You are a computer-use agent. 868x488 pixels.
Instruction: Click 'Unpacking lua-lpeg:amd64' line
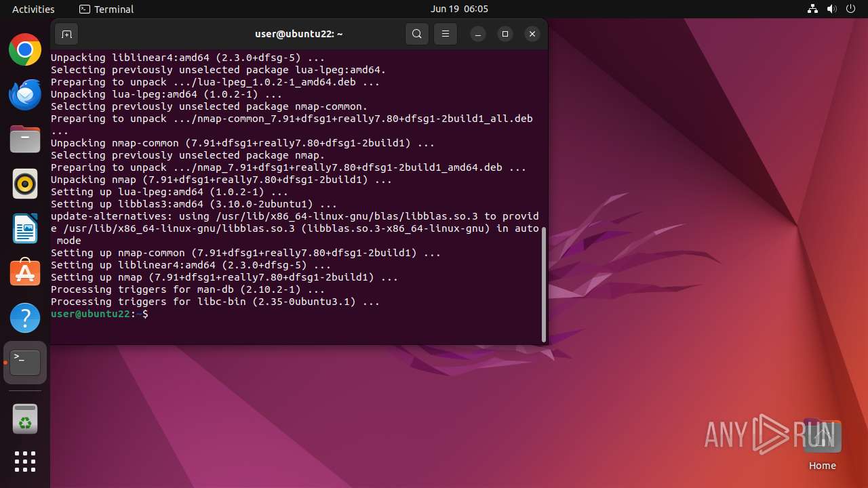click(166, 94)
